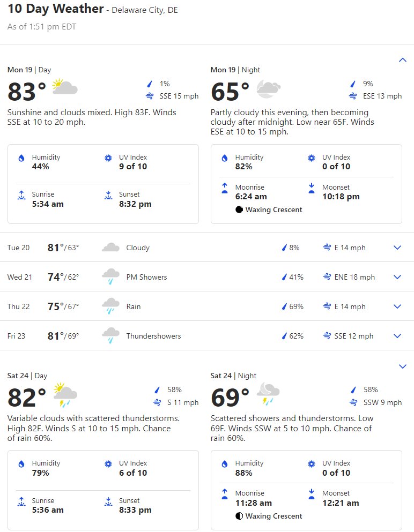Viewport: 414px width, 532px height.
Task: Click the Mon 19 Night cloudy moon icon
Action: coord(268,88)
